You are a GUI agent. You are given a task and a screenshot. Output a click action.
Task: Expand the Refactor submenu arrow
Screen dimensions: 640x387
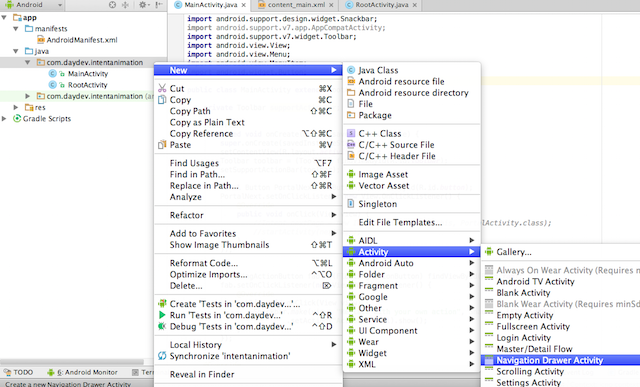(x=334, y=215)
